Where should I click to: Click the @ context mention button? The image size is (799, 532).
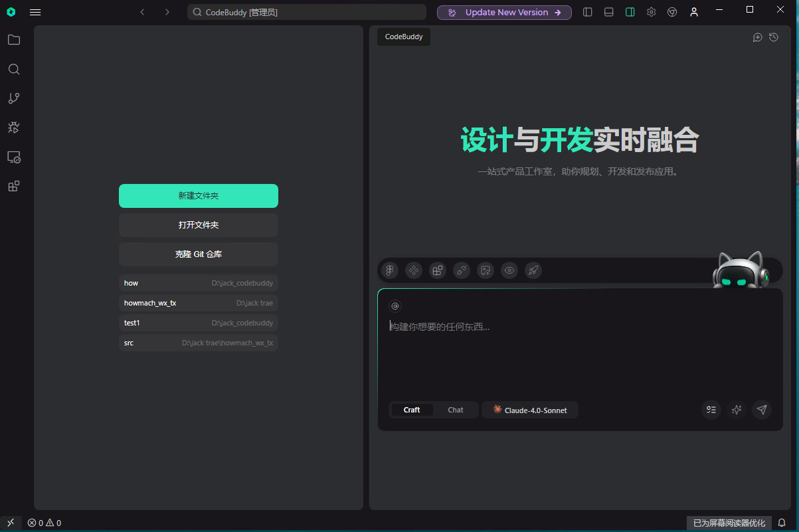[395, 306]
